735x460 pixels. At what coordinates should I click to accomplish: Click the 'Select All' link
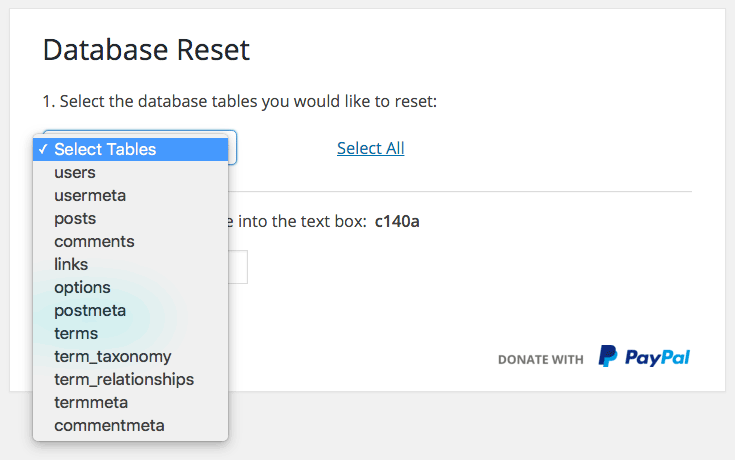[x=370, y=148]
